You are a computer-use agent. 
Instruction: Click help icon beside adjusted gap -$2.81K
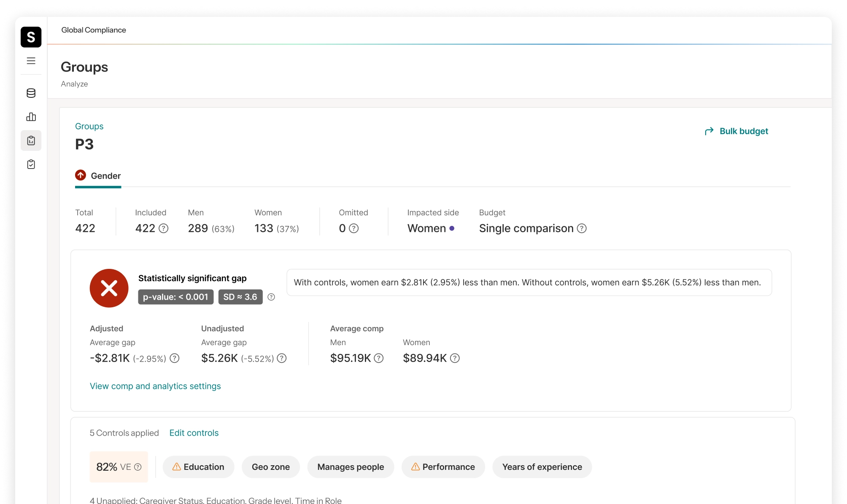(175, 358)
